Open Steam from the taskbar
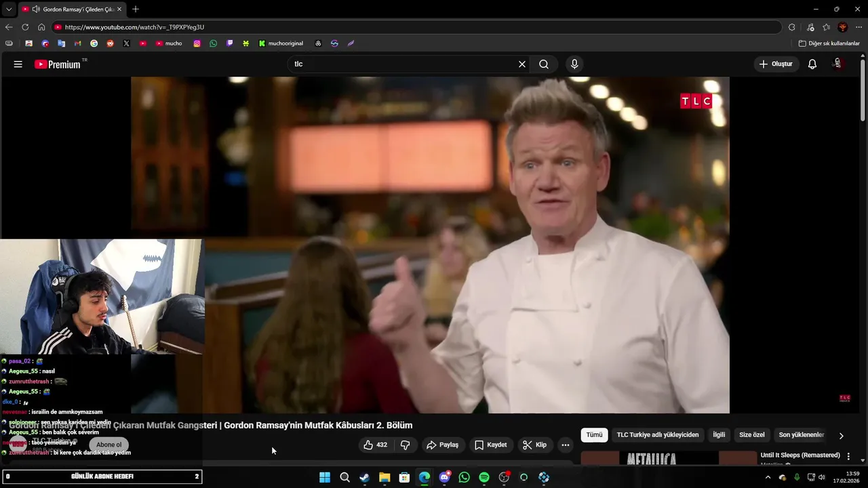The height and width of the screenshot is (488, 868). [x=364, y=478]
